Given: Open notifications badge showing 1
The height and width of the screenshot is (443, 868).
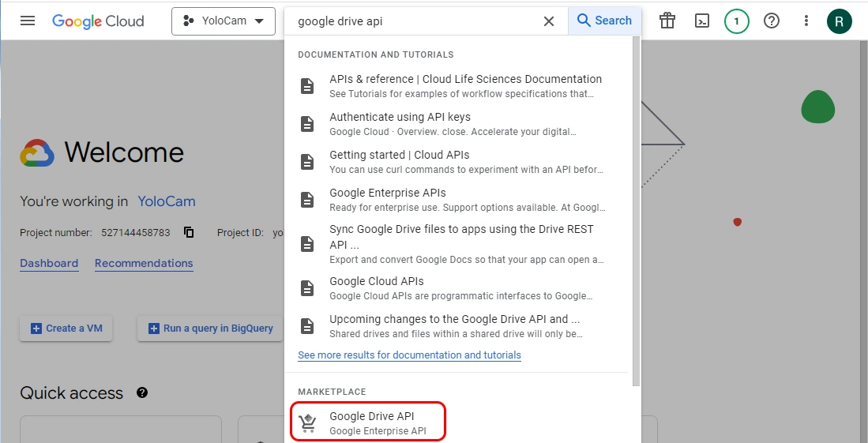Looking at the screenshot, I should pyautogui.click(x=736, y=21).
